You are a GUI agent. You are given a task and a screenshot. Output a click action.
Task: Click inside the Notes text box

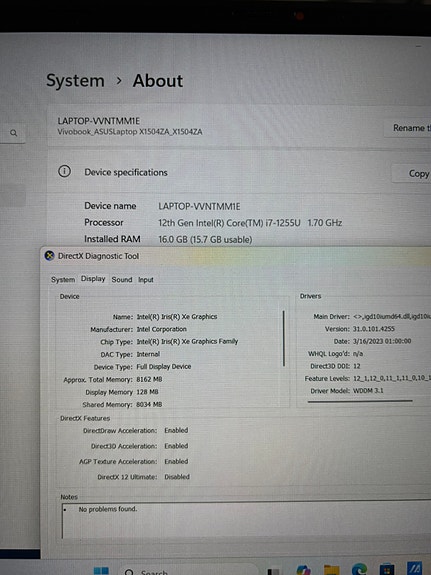(x=246, y=520)
